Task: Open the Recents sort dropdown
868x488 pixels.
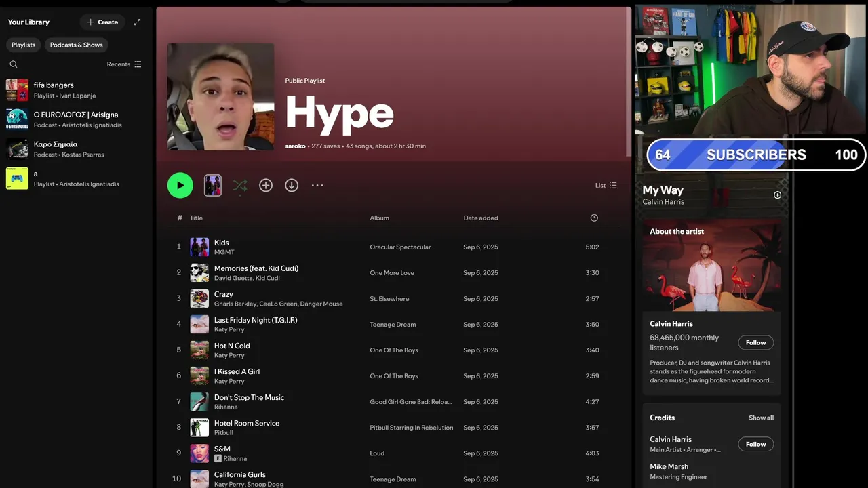Action: tap(124, 64)
